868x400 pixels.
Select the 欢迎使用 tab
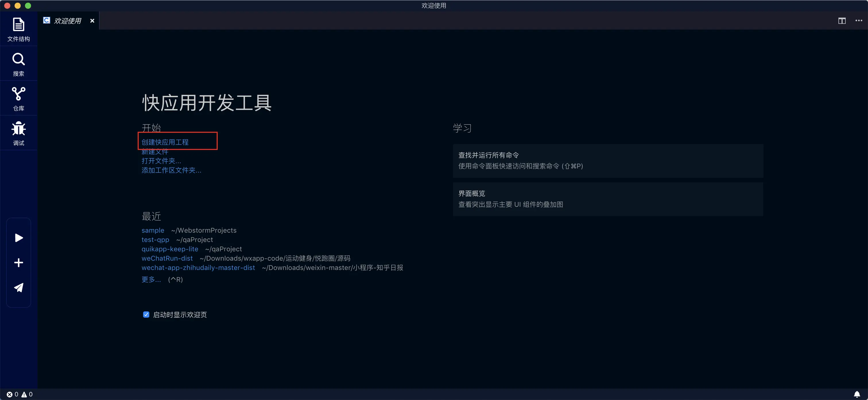pyautogui.click(x=67, y=21)
